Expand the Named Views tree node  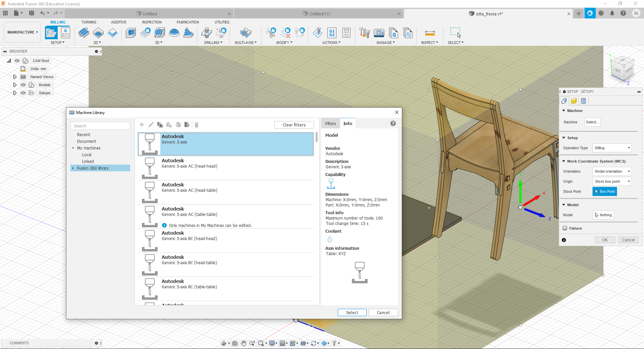pos(15,77)
